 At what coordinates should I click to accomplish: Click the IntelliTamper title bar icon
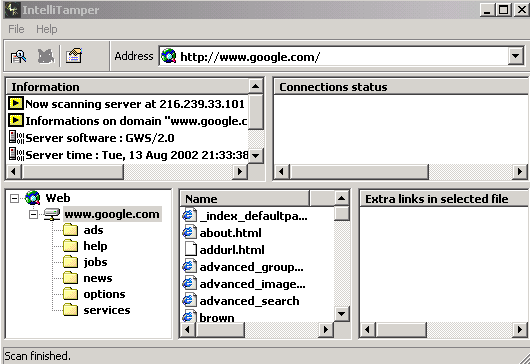coord(12,10)
